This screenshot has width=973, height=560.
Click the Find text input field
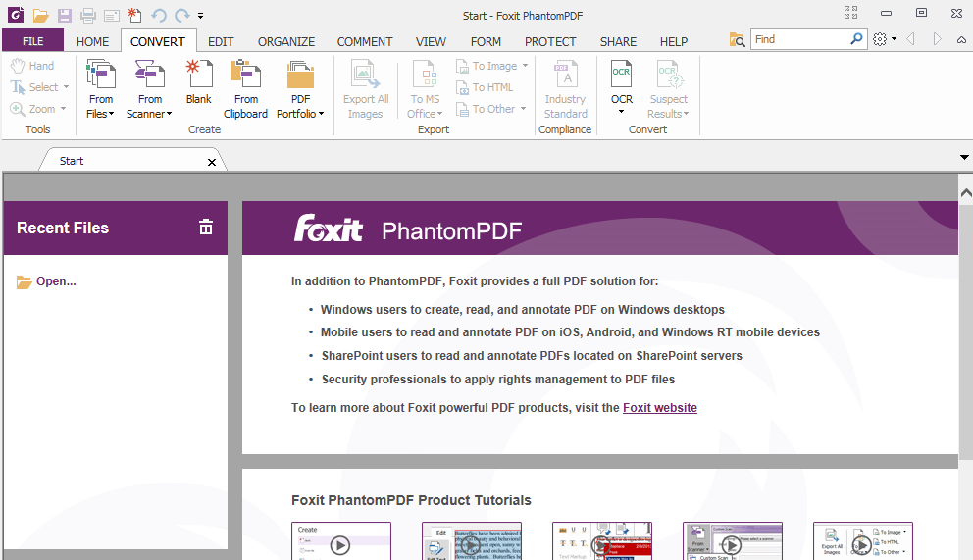pyautogui.click(x=799, y=39)
